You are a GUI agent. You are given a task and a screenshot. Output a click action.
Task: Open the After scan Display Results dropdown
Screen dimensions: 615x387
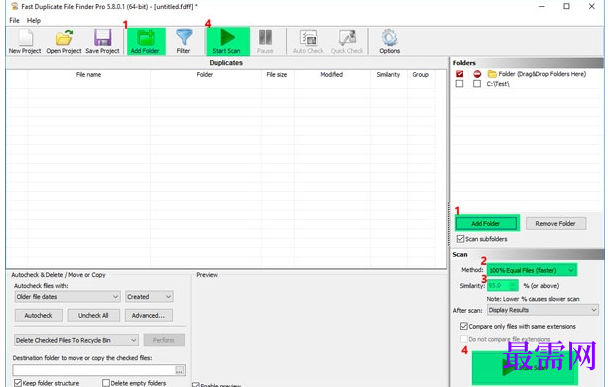(543, 310)
